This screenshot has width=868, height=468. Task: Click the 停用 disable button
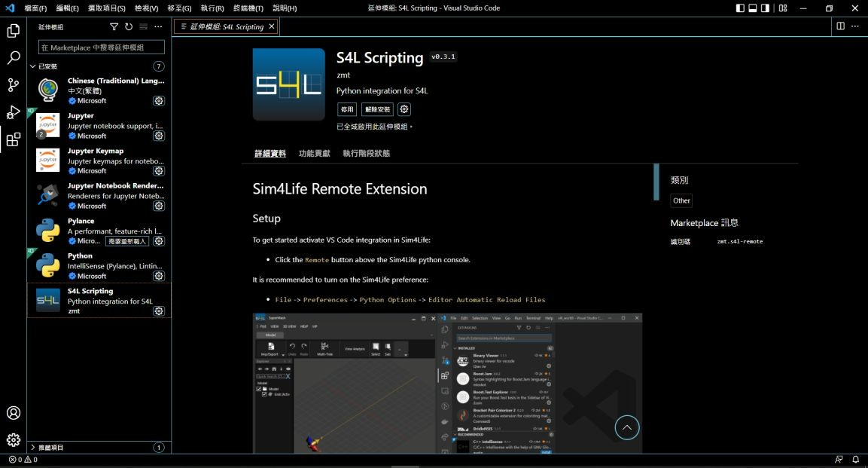[x=346, y=109]
